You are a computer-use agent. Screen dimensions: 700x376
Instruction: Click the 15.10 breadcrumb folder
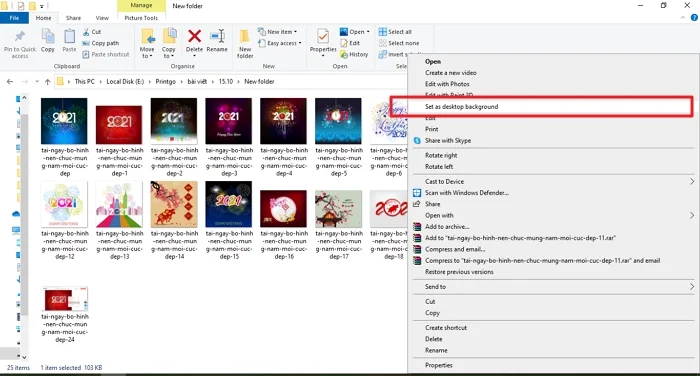[226, 82]
